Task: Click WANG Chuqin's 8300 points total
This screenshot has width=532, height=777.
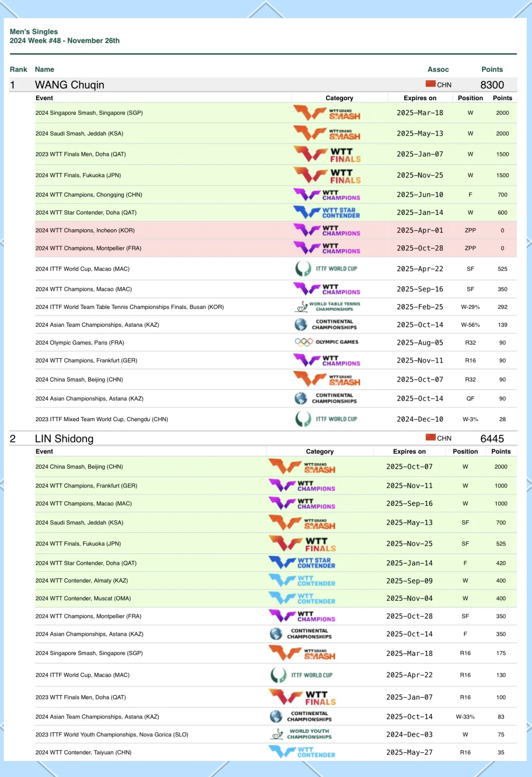Action: pos(492,85)
